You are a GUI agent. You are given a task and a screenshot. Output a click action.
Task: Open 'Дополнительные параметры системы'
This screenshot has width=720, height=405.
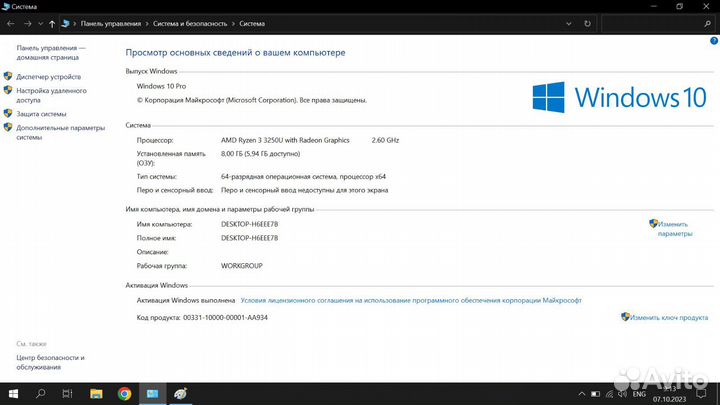tap(61, 132)
